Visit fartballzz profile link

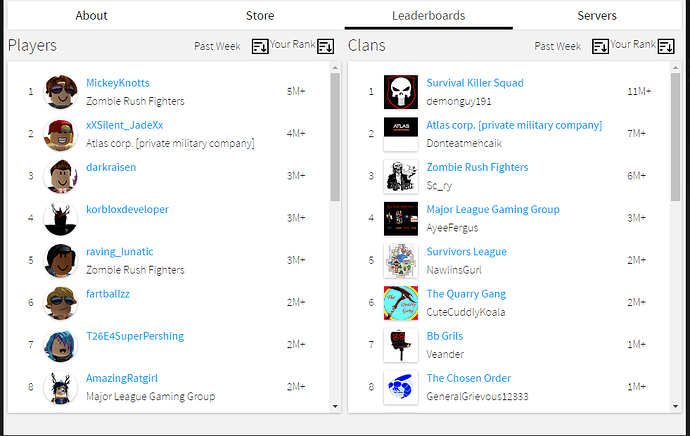point(108,294)
